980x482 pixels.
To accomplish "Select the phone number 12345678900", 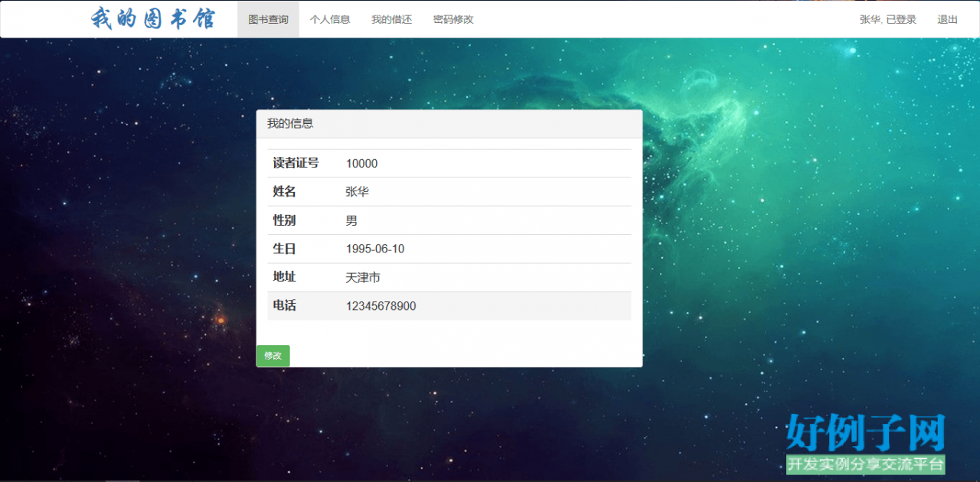I will (x=381, y=306).
